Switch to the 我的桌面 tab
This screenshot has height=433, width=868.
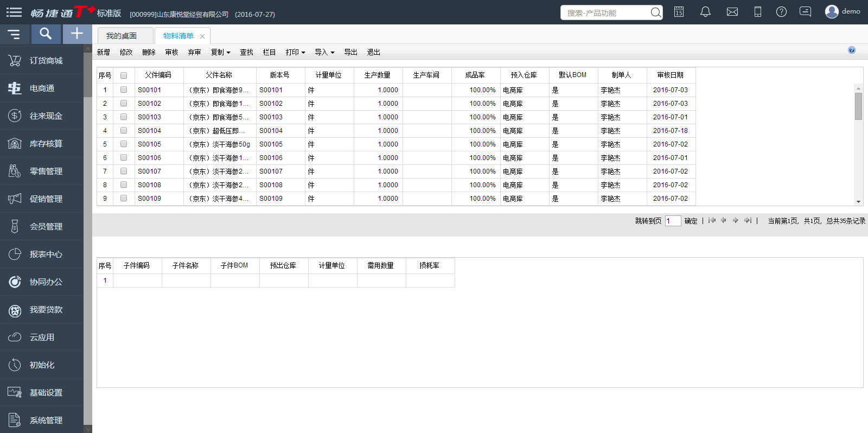122,36
